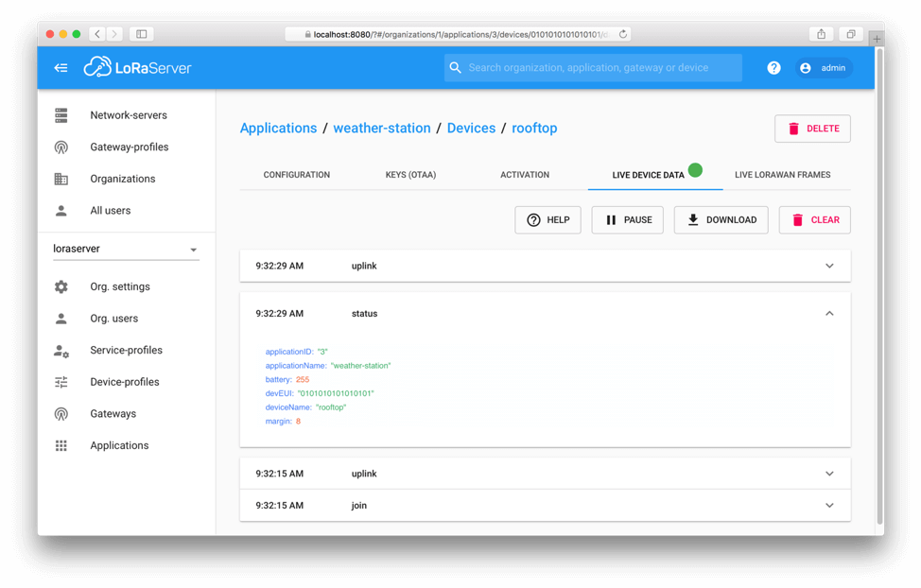Click the All users person icon
The width and height of the screenshot is (921, 588).
click(61, 210)
